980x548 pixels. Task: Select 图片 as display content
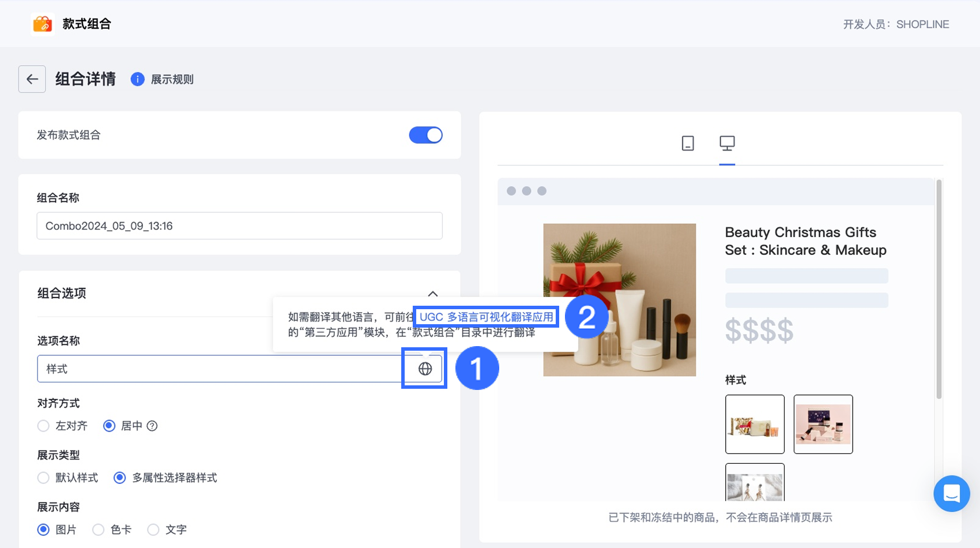click(x=43, y=530)
